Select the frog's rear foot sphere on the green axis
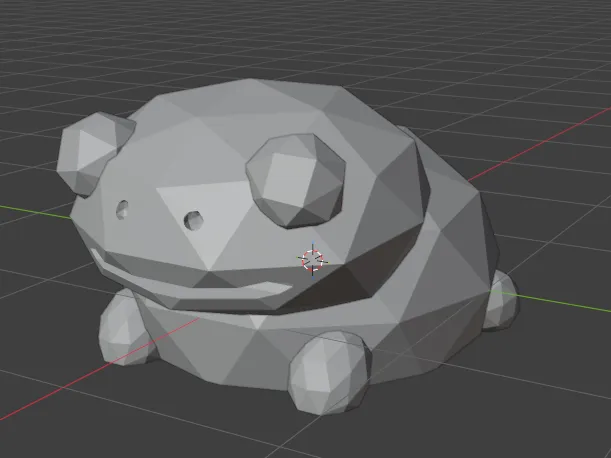611x458 pixels. coord(501,300)
